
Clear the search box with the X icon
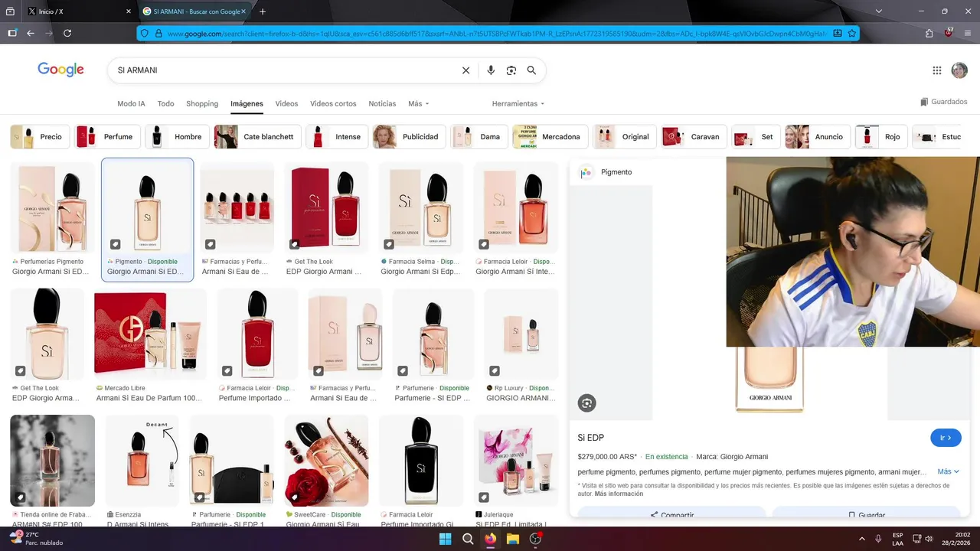[465, 70]
